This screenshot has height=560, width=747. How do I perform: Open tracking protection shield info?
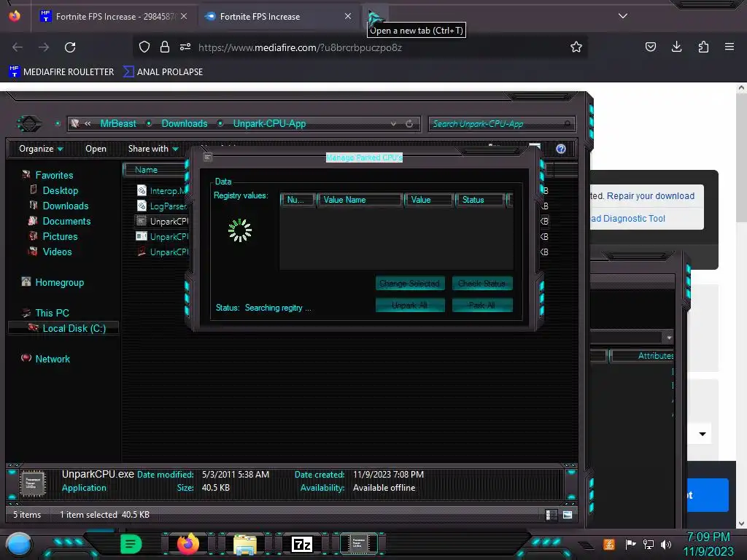click(x=144, y=47)
